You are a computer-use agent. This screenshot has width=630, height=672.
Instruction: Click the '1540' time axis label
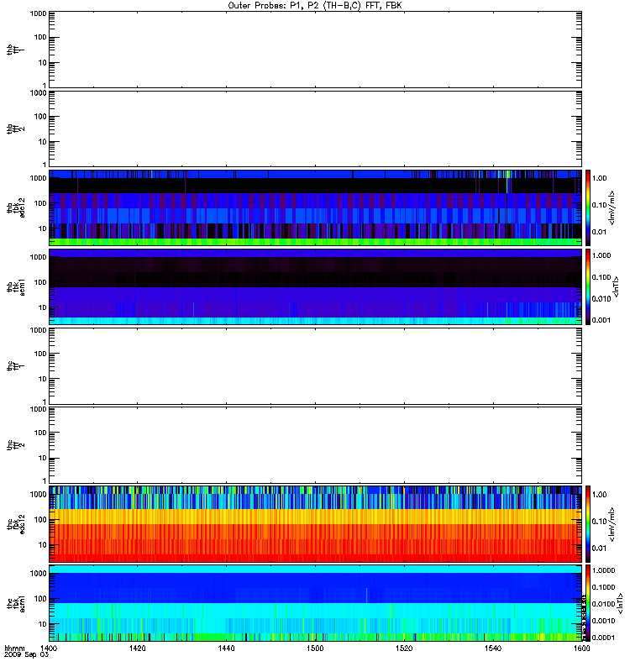(x=493, y=648)
